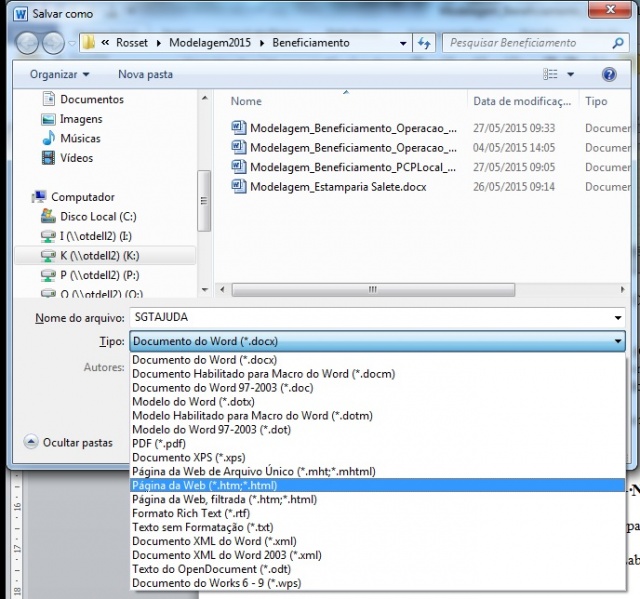
Task: Click the Nova pasta button
Action: click(x=146, y=74)
